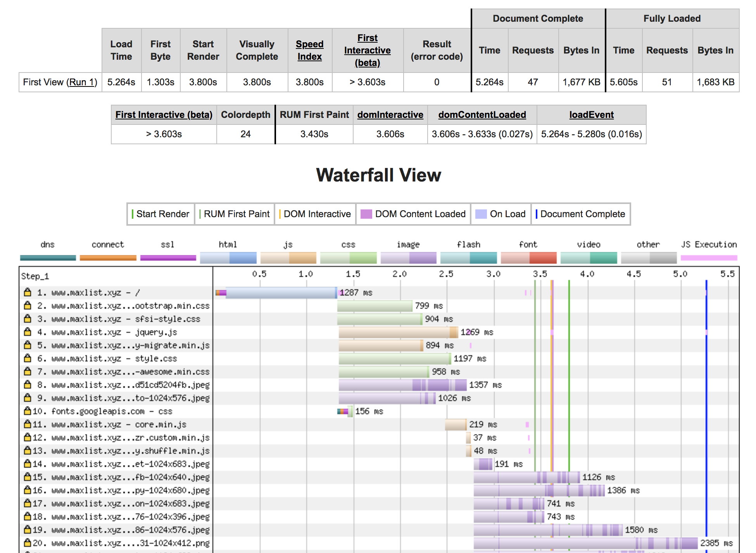Click the 'Step_1' label
Viewport: 756px width, 553px height.
35,276
